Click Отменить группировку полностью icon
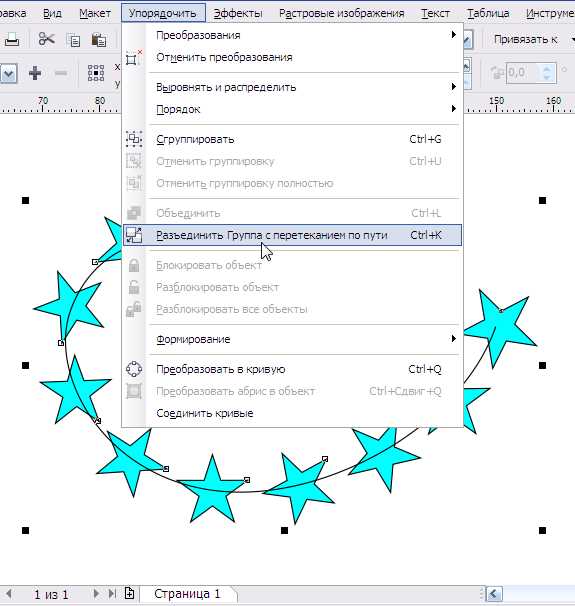This screenshot has height=606, width=575. [x=134, y=183]
